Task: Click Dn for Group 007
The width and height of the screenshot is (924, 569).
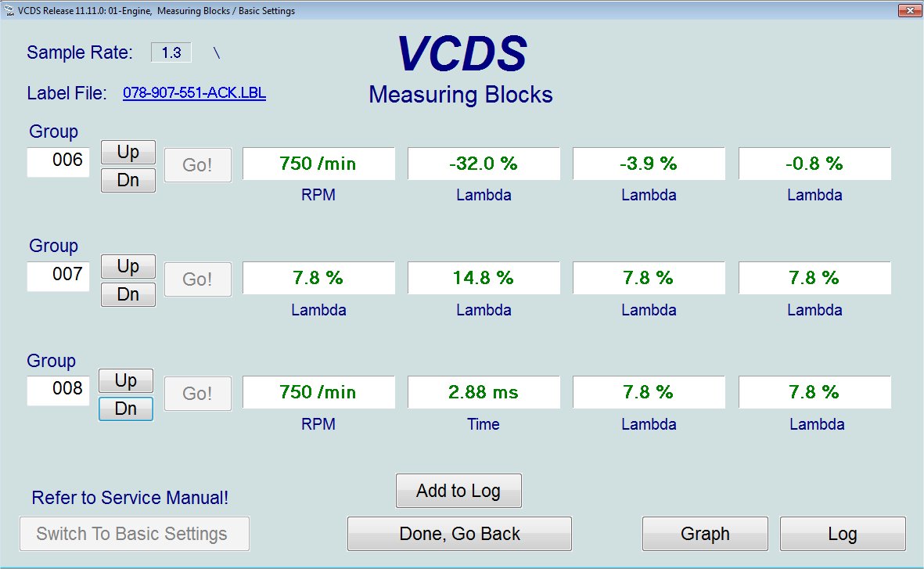Action: click(128, 294)
